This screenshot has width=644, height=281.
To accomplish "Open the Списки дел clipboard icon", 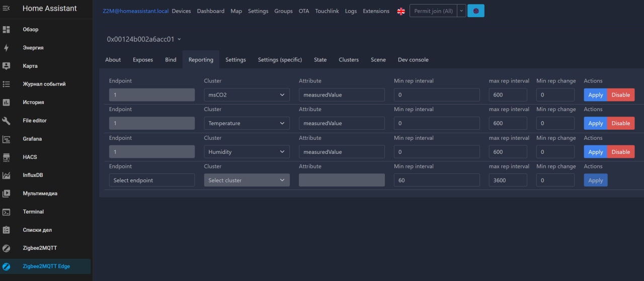I will (7, 230).
